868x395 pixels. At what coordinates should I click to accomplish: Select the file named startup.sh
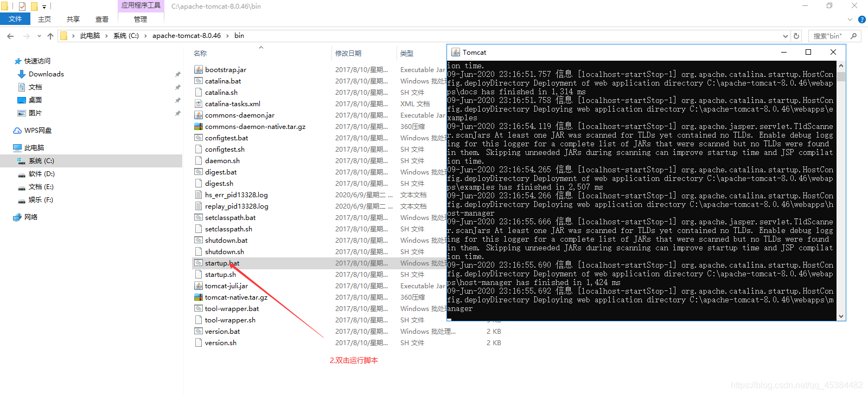tap(220, 274)
